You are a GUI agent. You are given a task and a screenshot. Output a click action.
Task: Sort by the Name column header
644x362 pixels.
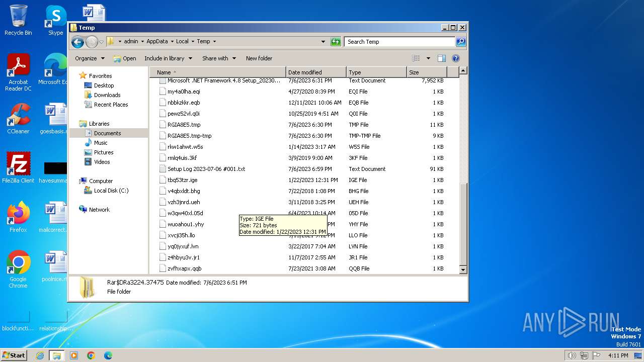point(218,72)
